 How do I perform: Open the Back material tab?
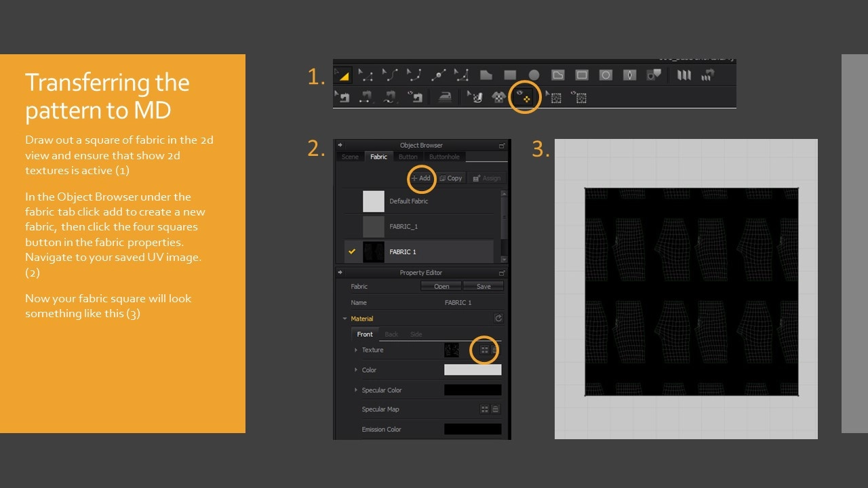(x=391, y=334)
